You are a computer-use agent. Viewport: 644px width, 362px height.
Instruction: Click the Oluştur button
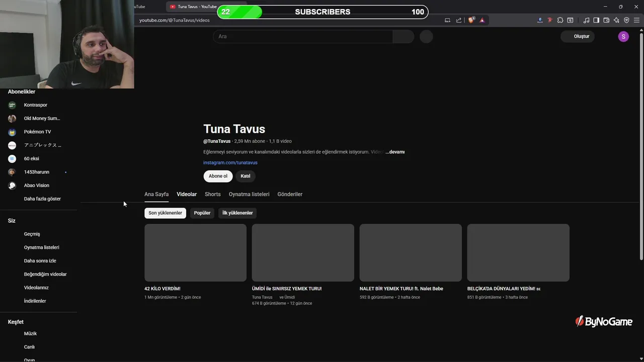pyautogui.click(x=578, y=36)
